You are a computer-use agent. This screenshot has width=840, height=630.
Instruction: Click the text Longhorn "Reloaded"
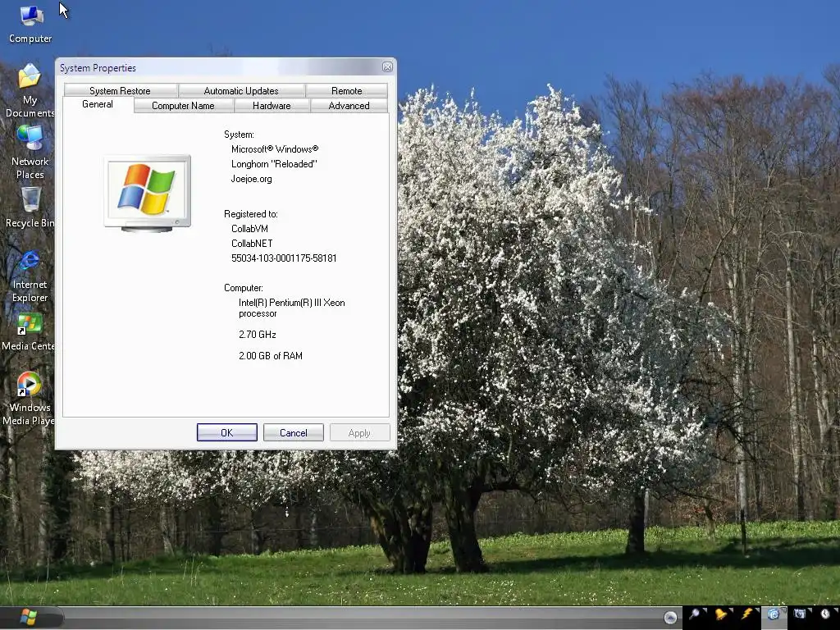tap(274, 164)
